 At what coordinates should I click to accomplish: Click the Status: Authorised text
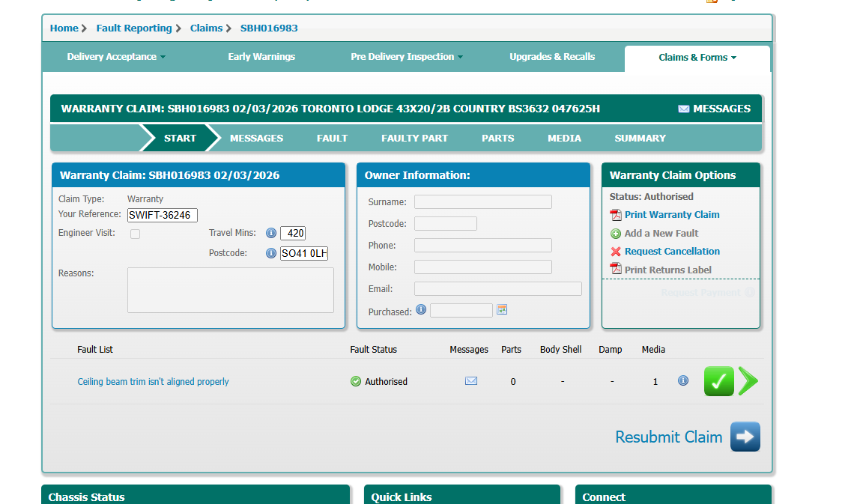652,196
